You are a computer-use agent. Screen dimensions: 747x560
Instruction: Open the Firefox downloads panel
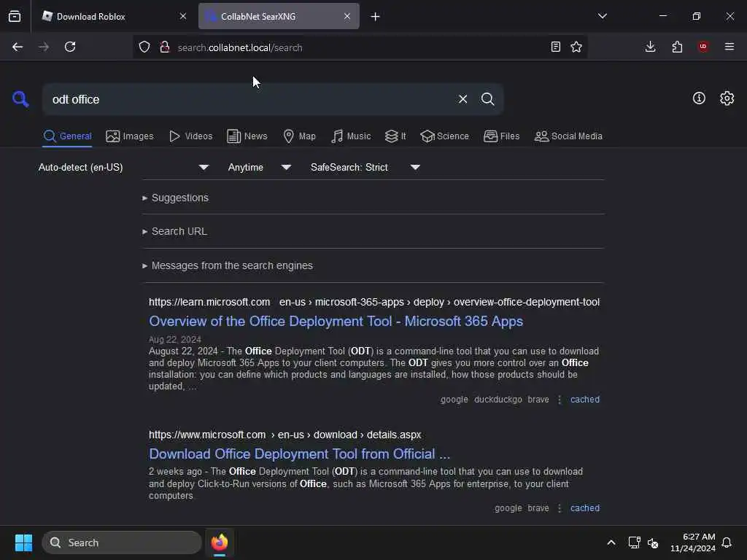pos(650,47)
